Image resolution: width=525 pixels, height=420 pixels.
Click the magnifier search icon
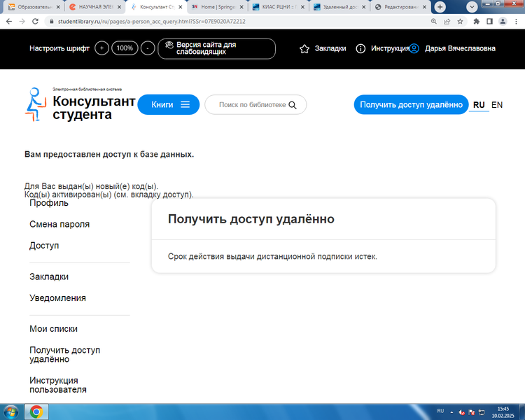point(293,105)
